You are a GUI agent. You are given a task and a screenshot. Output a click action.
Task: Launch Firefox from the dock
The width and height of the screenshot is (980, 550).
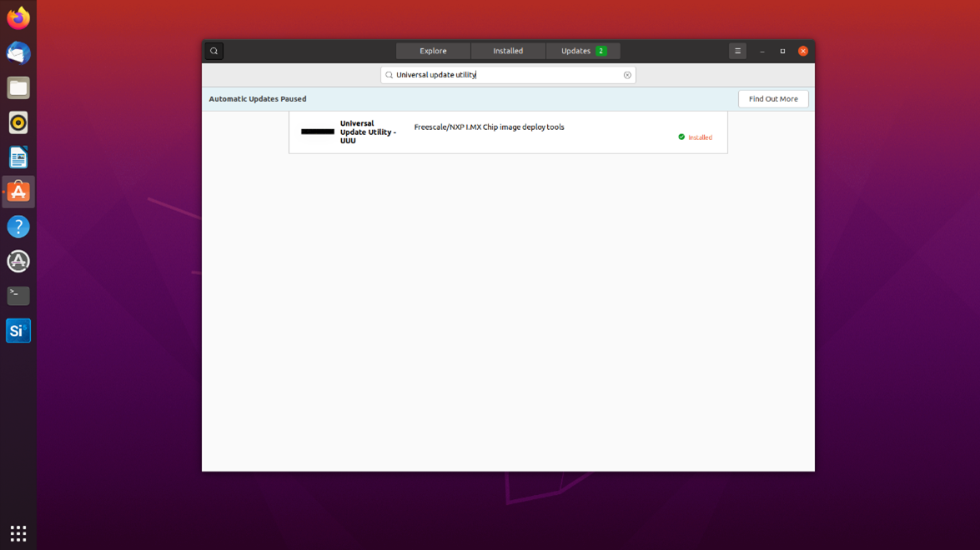tap(18, 18)
